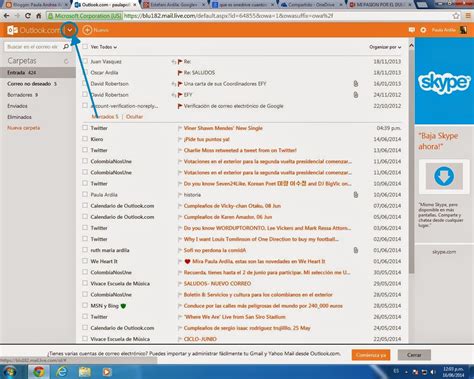The width and height of the screenshot is (474, 379).
Task: Click the Nueva carpeta link
Action: tap(24, 128)
